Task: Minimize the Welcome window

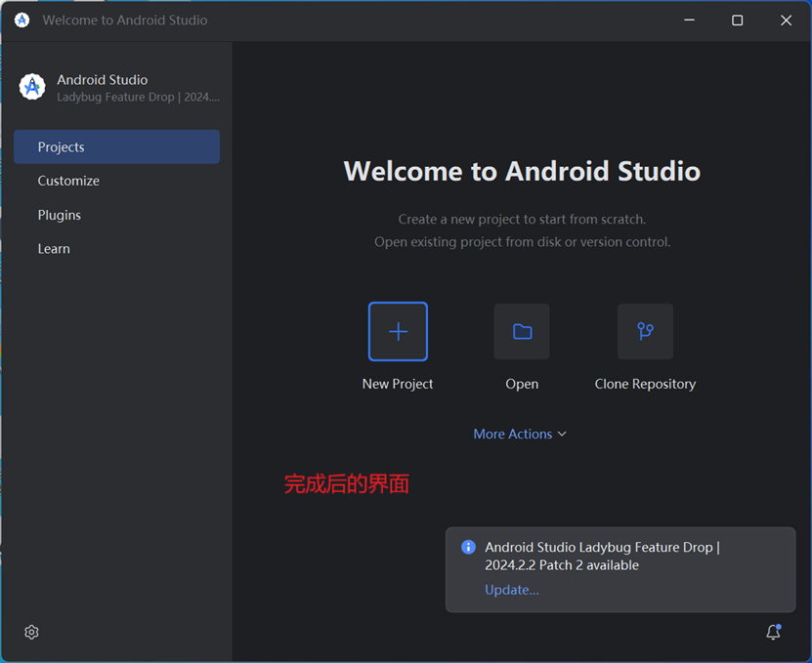Action: [x=689, y=21]
